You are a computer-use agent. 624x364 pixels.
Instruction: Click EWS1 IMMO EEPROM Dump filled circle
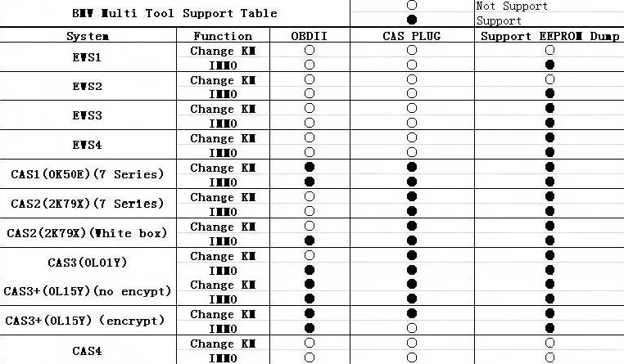click(550, 65)
